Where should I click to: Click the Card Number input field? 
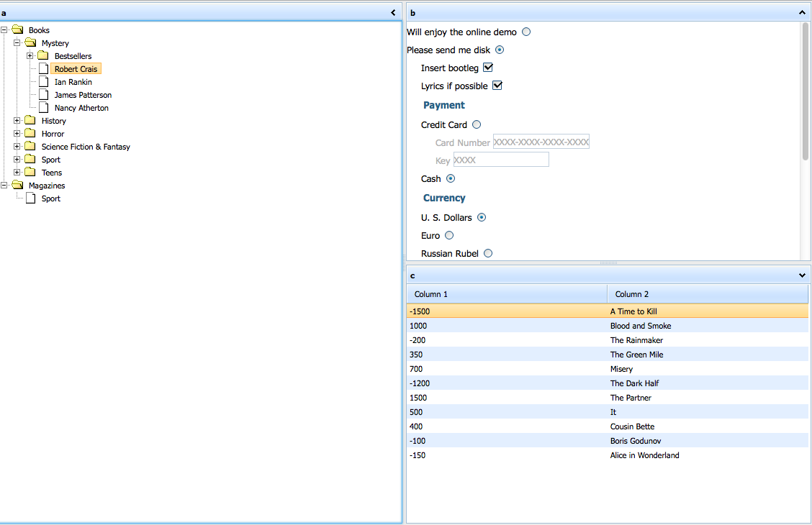541,142
